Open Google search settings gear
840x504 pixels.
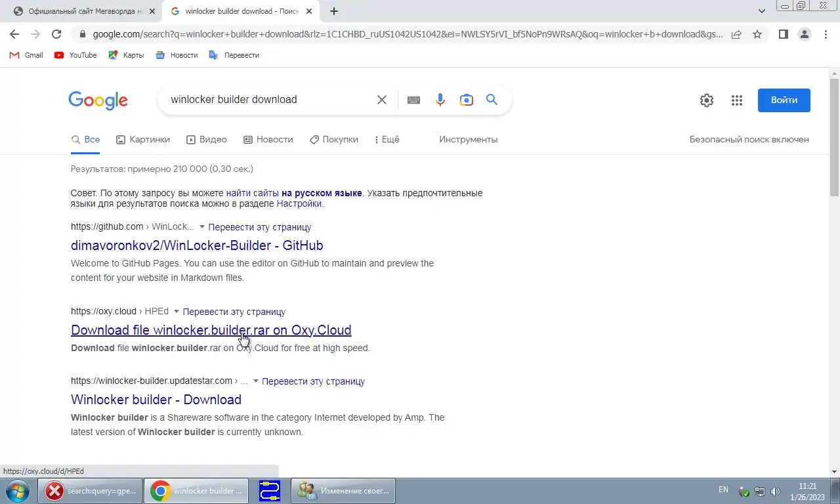coord(707,100)
